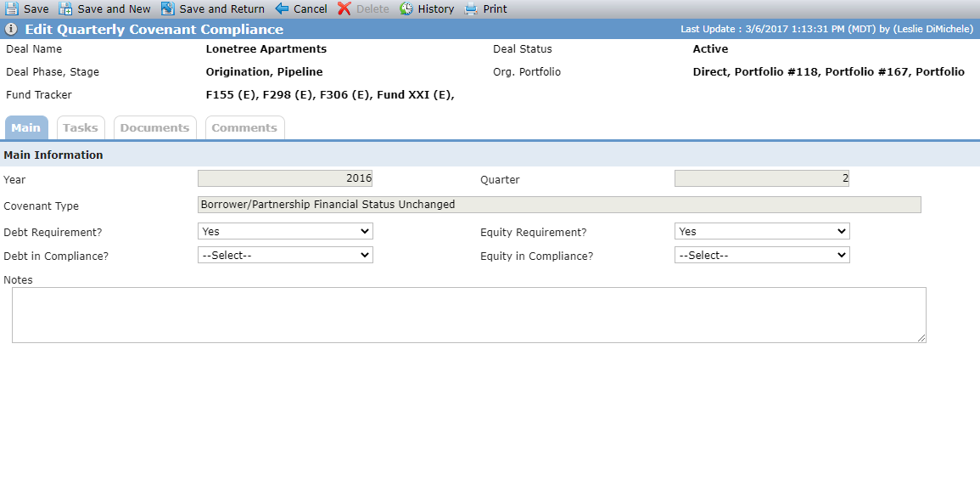Open History via the clock icon
Image resolution: width=980 pixels, height=479 pixels.
406,8
